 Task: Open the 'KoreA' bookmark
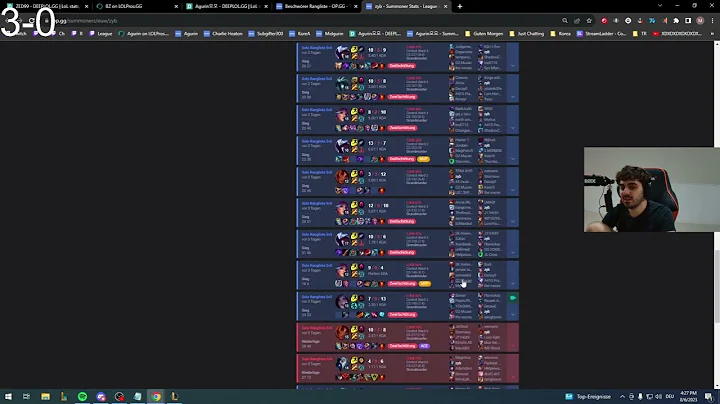[300, 34]
